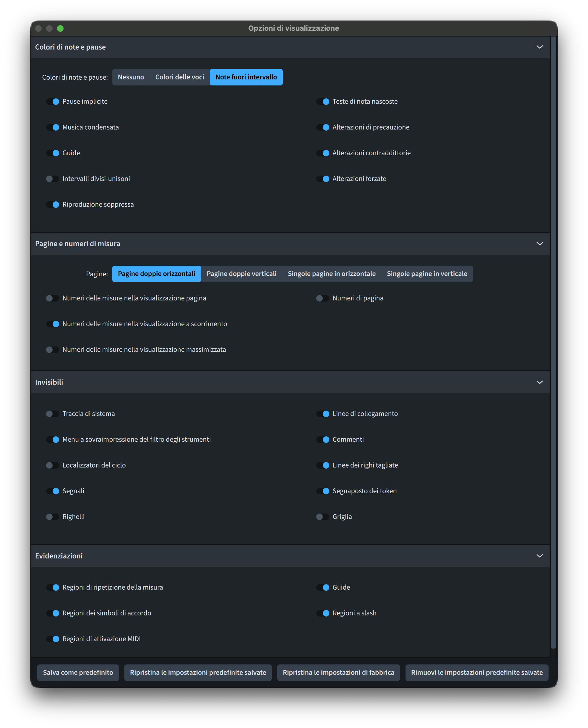Choose Singole pagine in verticale
Screen dimensions: 588x728
tap(427, 274)
